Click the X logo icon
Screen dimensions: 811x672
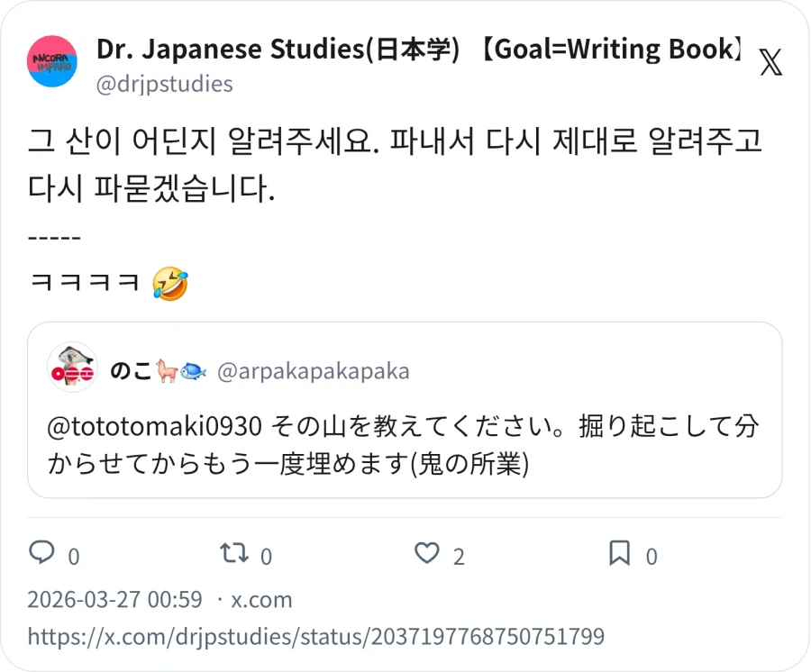tap(770, 63)
